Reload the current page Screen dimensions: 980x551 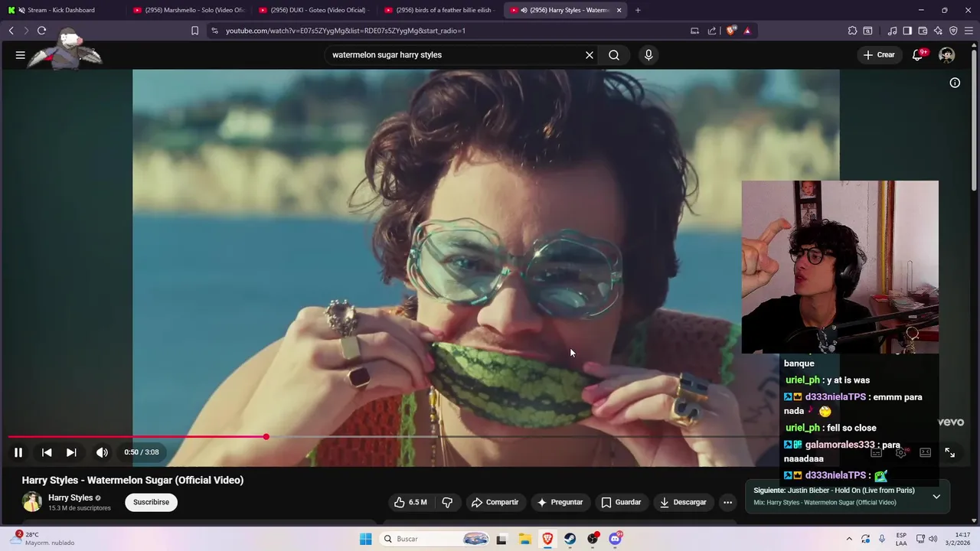coord(42,31)
